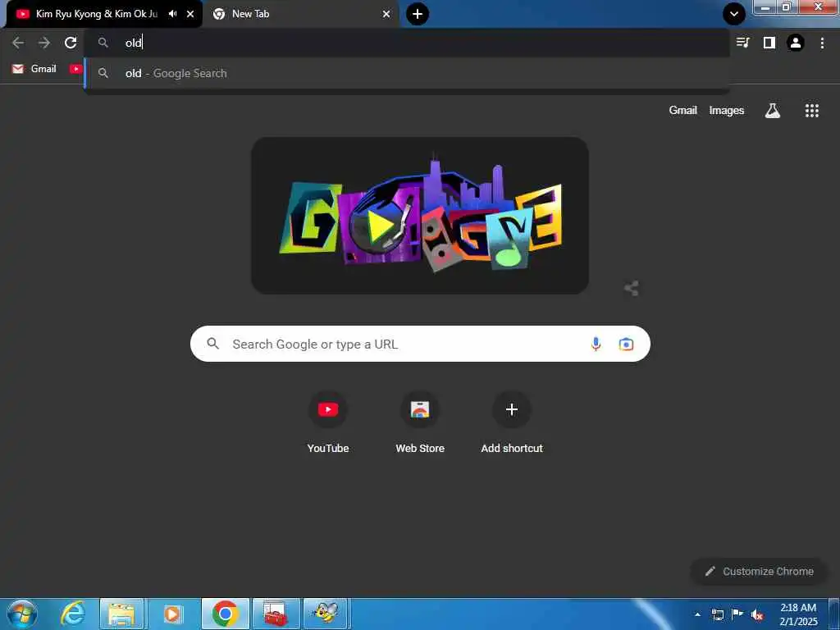Close the New Tab tab
This screenshot has width=840, height=630.
(386, 14)
